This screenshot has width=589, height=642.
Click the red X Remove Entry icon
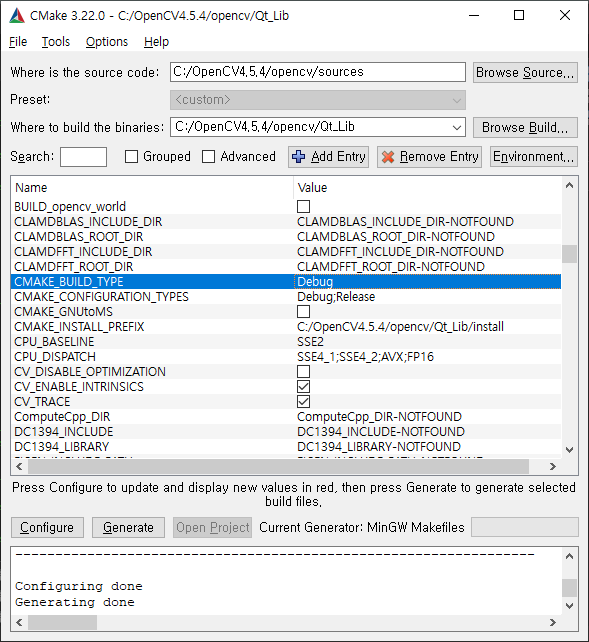tap(388, 156)
